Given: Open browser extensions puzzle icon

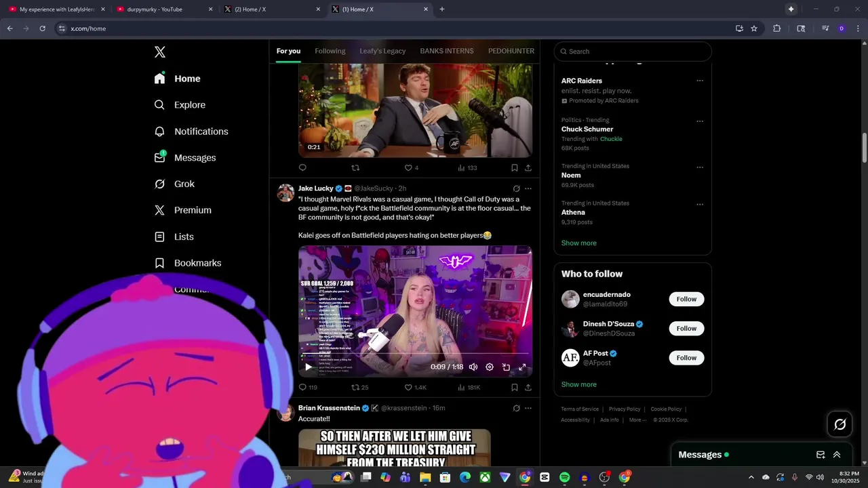Looking at the screenshot, I should coord(777,28).
